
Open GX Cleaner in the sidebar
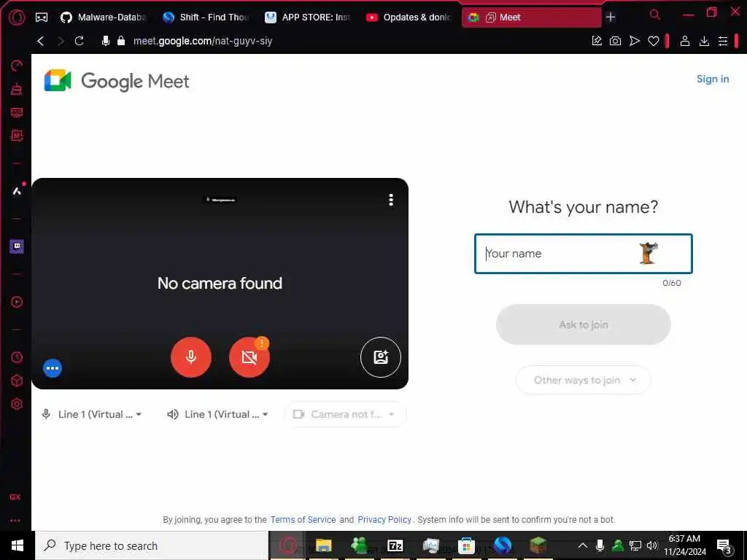tap(17, 89)
